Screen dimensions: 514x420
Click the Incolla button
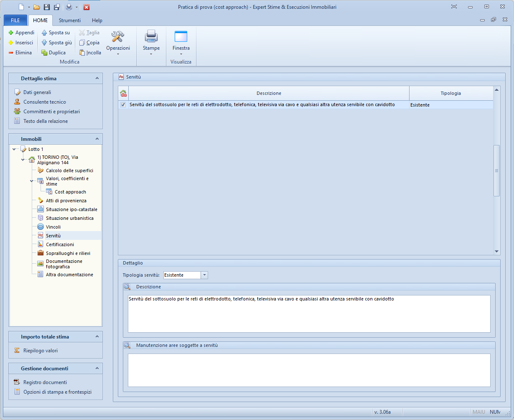(90, 53)
